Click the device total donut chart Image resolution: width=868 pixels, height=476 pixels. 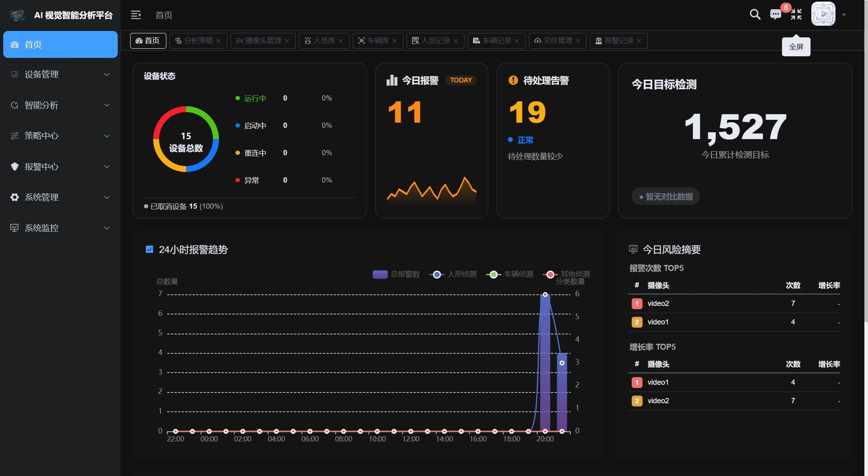click(x=186, y=139)
